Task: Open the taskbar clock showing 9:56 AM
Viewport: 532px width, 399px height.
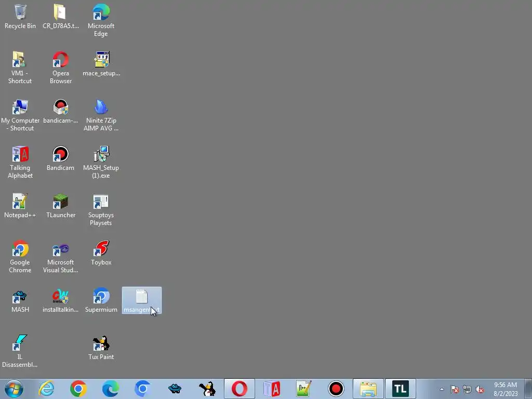Action: click(506, 389)
